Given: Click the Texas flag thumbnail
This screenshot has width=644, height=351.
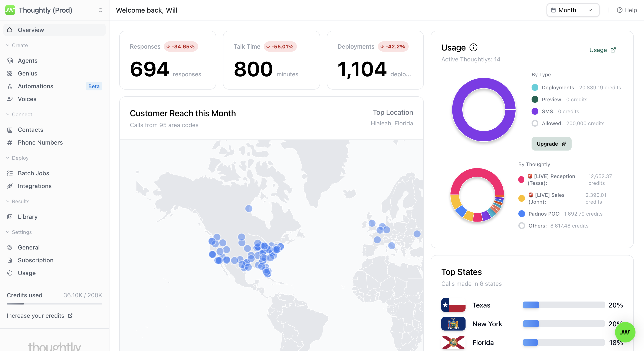Looking at the screenshot, I should tap(453, 305).
